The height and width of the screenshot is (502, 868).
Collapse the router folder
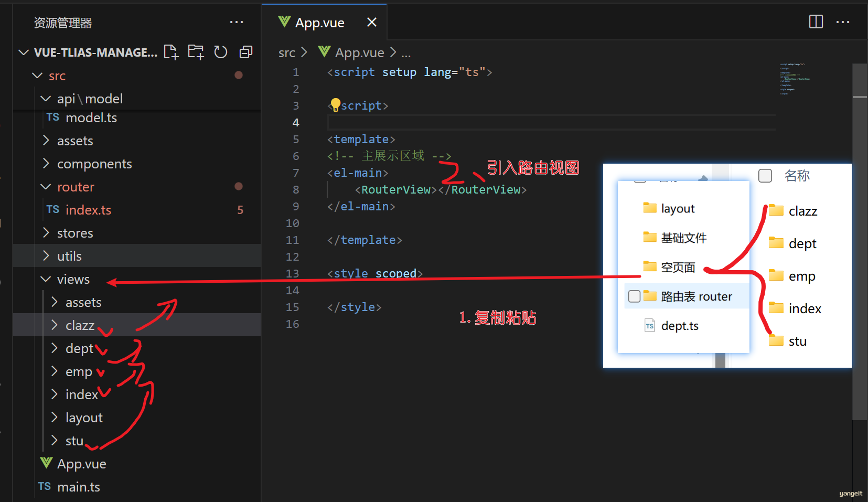tap(46, 187)
